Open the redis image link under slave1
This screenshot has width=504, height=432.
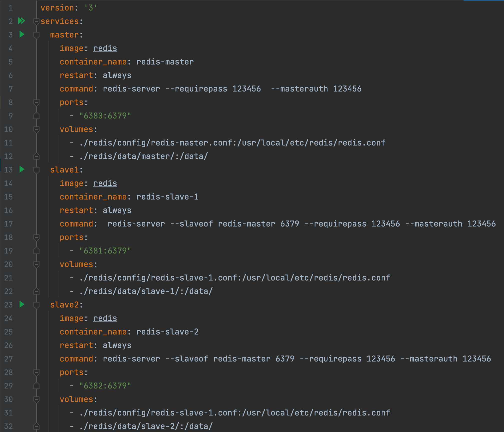[105, 183]
